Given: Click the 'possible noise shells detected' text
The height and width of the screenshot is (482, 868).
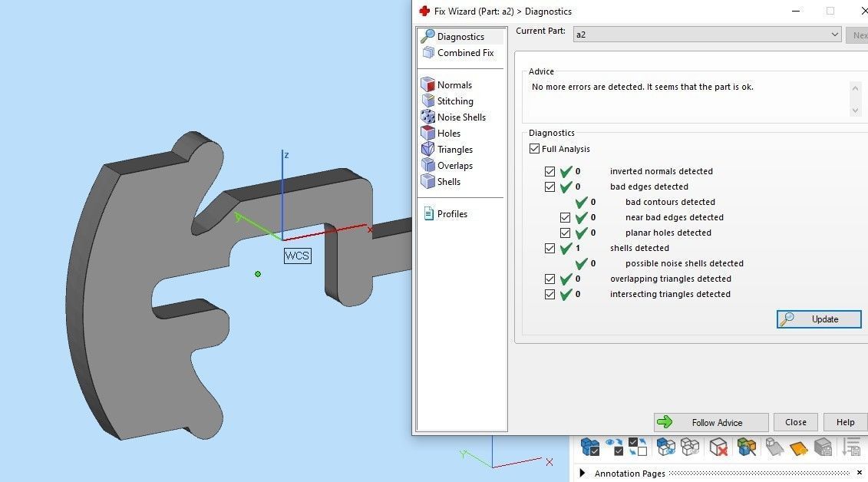Looking at the screenshot, I should click(685, 263).
